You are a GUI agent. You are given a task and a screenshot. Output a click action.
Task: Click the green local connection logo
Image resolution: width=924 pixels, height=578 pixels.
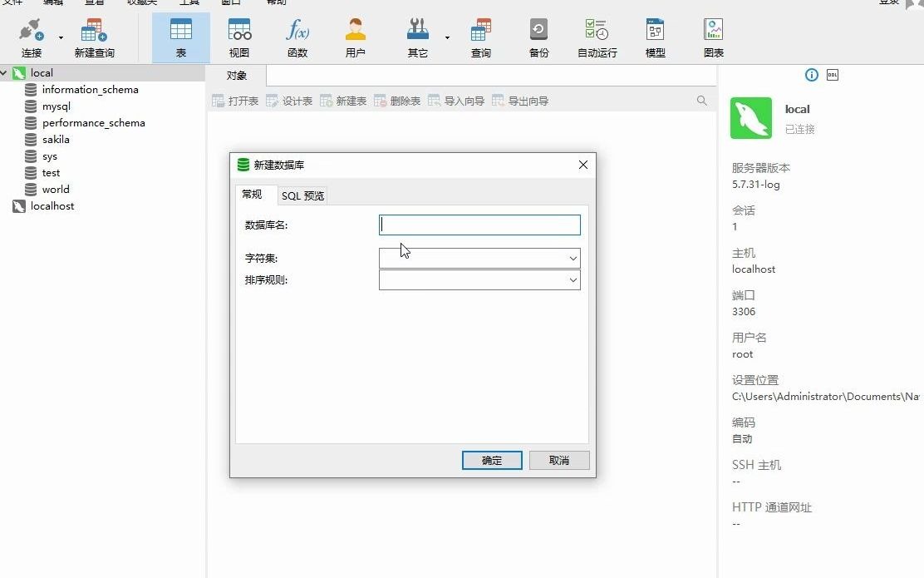751,118
